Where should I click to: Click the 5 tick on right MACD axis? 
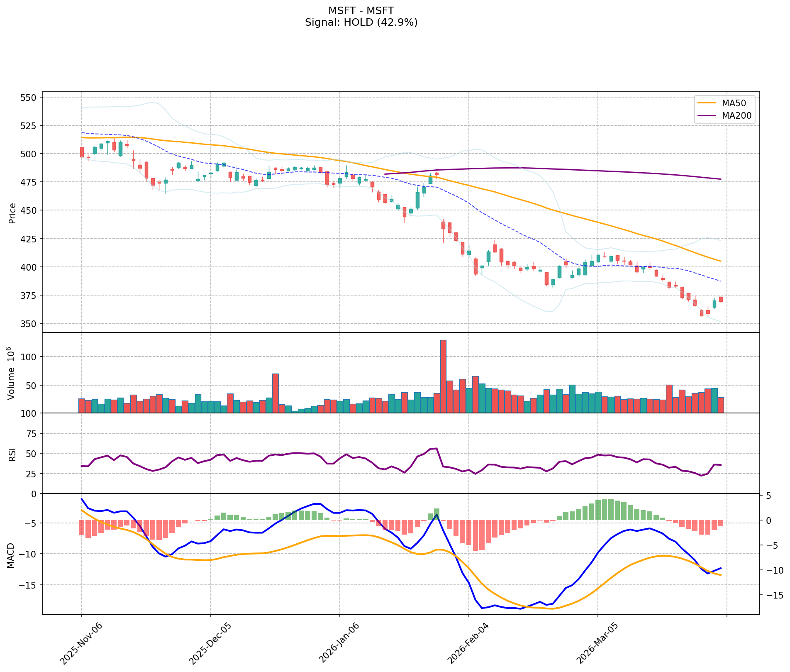tap(768, 496)
